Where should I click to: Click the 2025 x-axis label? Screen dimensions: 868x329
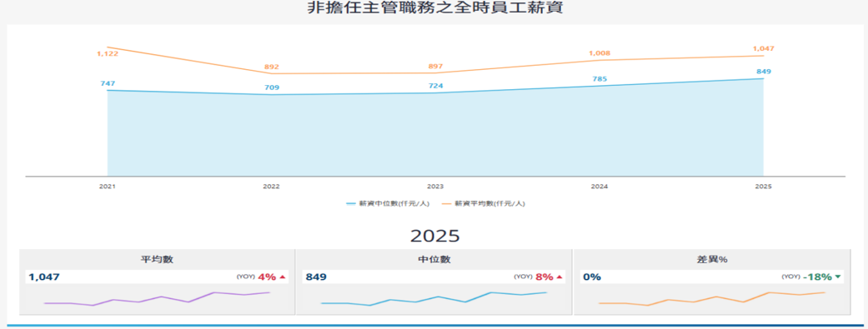[x=764, y=187]
